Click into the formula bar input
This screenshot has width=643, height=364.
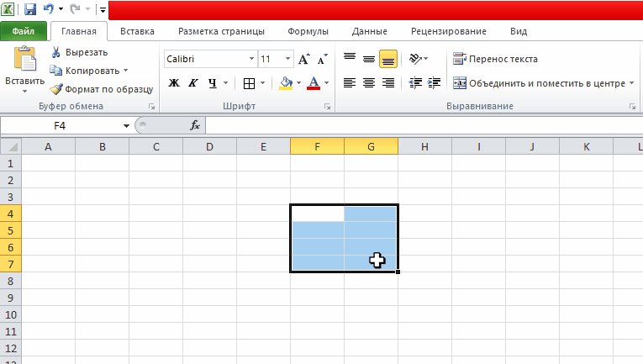point(424,126)
